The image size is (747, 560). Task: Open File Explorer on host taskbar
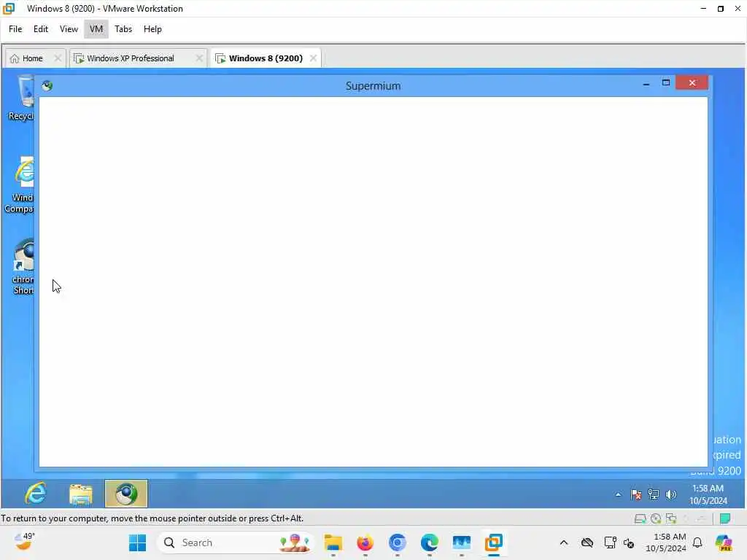(x=333, y=542)
